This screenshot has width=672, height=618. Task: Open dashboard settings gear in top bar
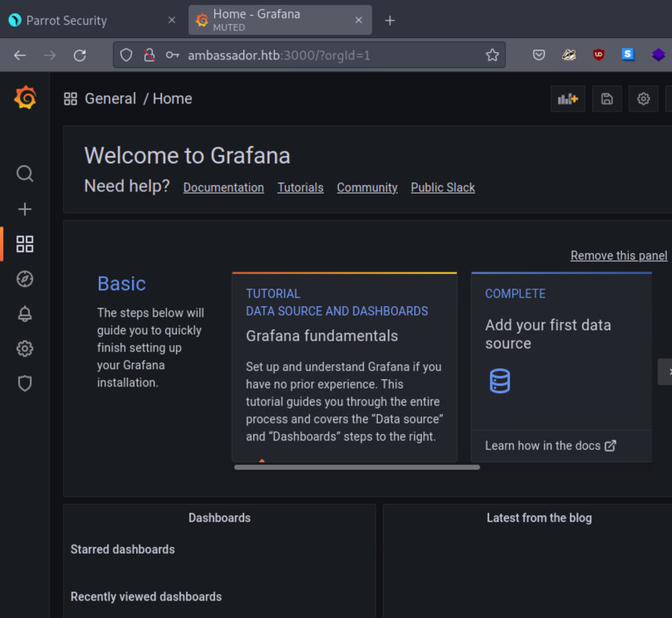(x=643, y=99)
